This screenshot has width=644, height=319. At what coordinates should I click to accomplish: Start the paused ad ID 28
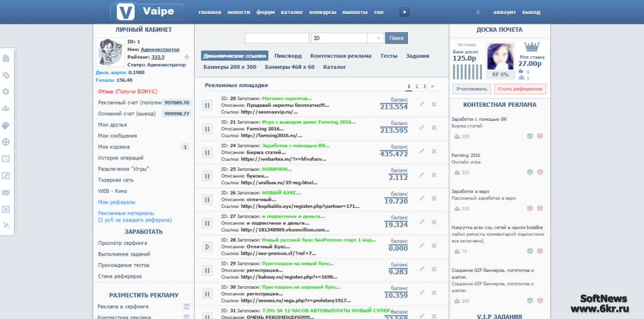tap(207, 247)
